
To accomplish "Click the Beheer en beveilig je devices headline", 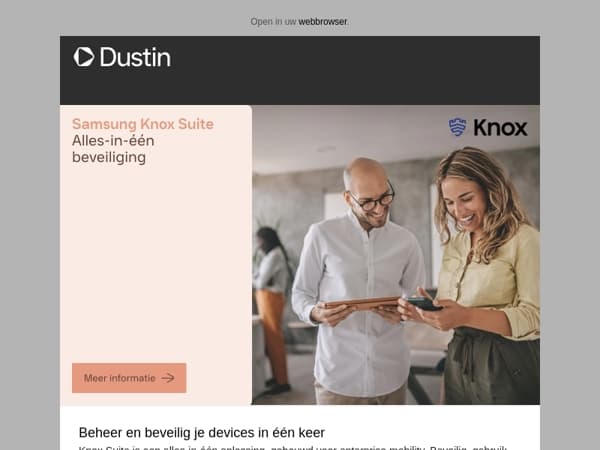I will 202,433.
